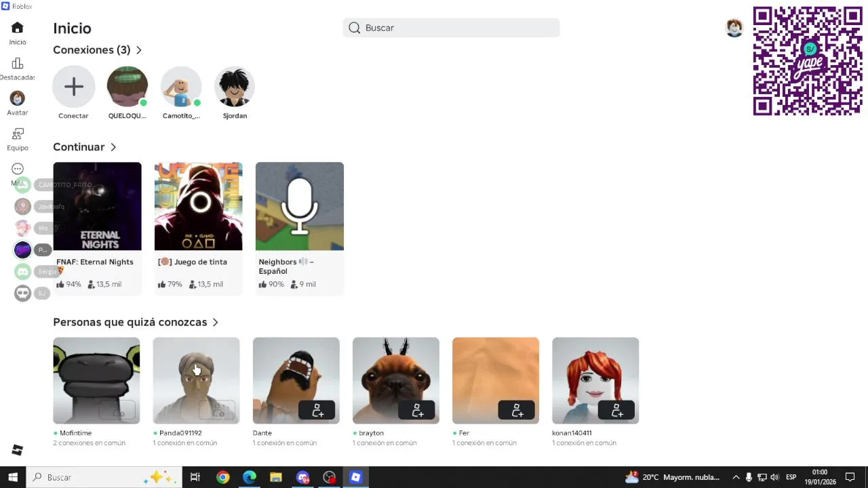
Task: Open Neighbors Español game thumbnail
Action: point(300,206)
